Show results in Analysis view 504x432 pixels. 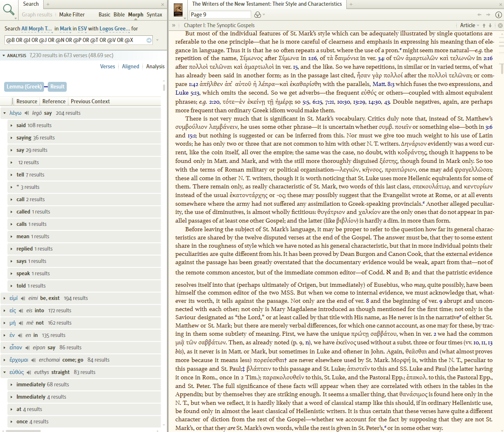click(x=155, y=67)
